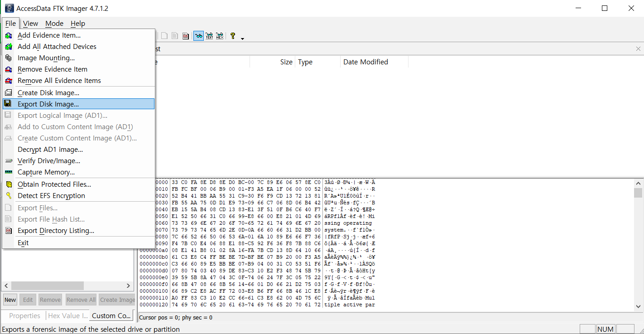Screen dimensions: 644x334
Task: Click the 'Cursor pos = 0; phy sec = 0' text
Action: coord(176,317)
